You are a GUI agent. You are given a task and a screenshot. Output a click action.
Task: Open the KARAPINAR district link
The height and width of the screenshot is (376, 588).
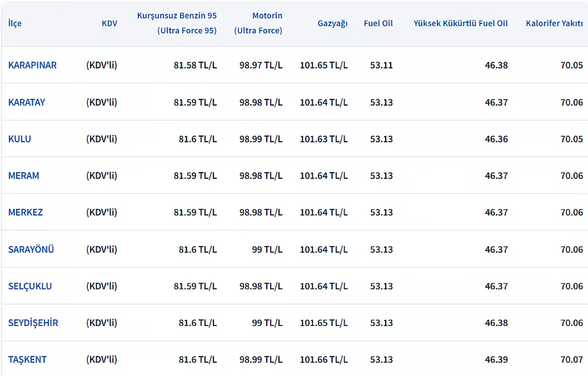(32, 65)
